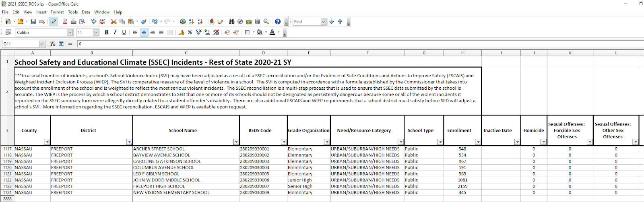Image resolution: width=644 pixels, height=202 pixels.
Task: Toggle Underline formatting
Action: (x=124, y=32)
